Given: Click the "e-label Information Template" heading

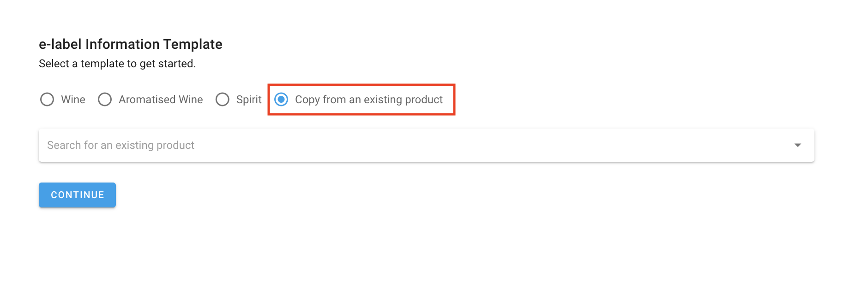Looking at the screenshot, I should click(131, 44).
